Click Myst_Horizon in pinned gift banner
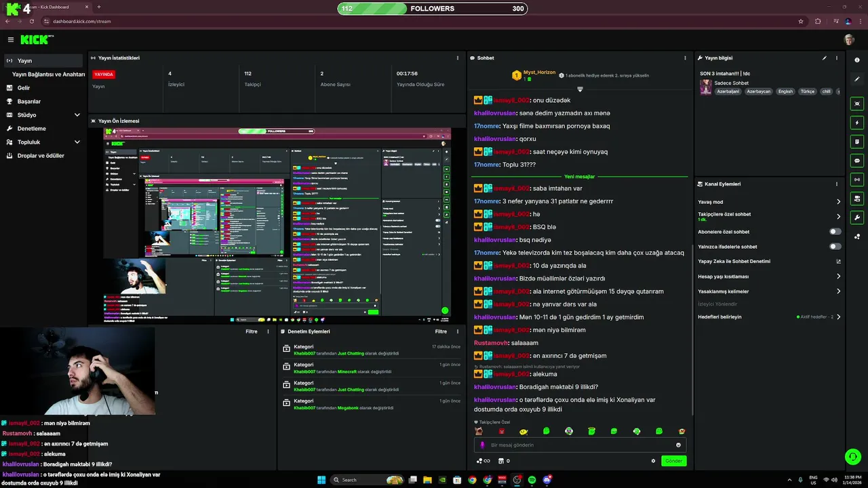 point(539,72)
